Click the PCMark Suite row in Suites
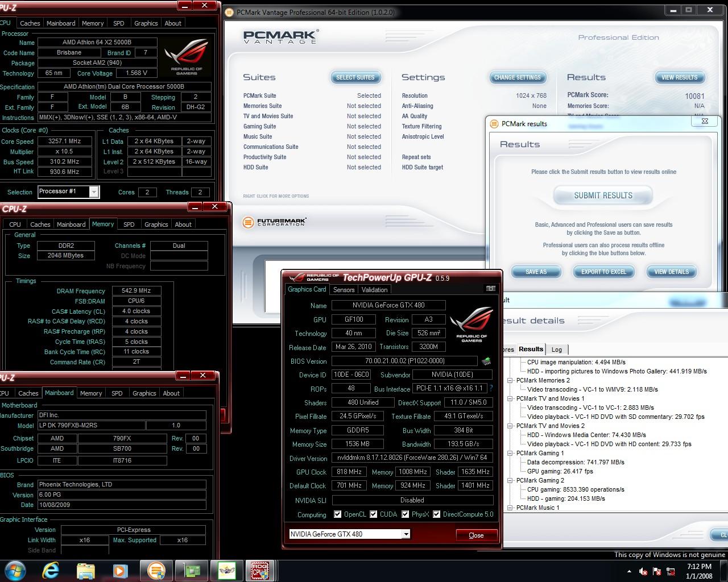The height and width of the screenshot is (582, 728). (x=312, y=95)
